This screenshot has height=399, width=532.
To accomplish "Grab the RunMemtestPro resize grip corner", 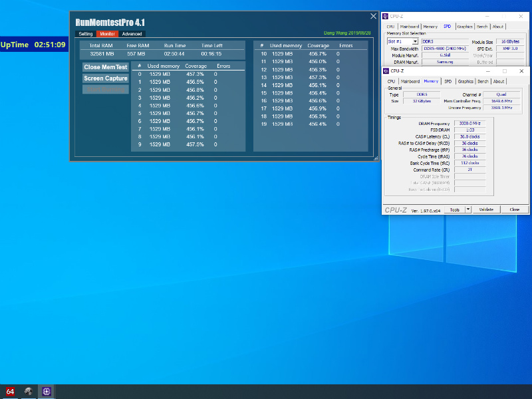I will click(375, 158).
